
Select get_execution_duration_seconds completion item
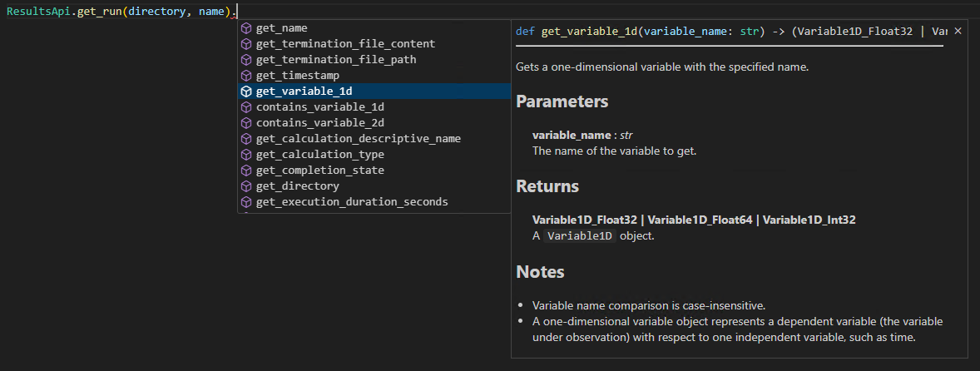[x=351, y=202]
